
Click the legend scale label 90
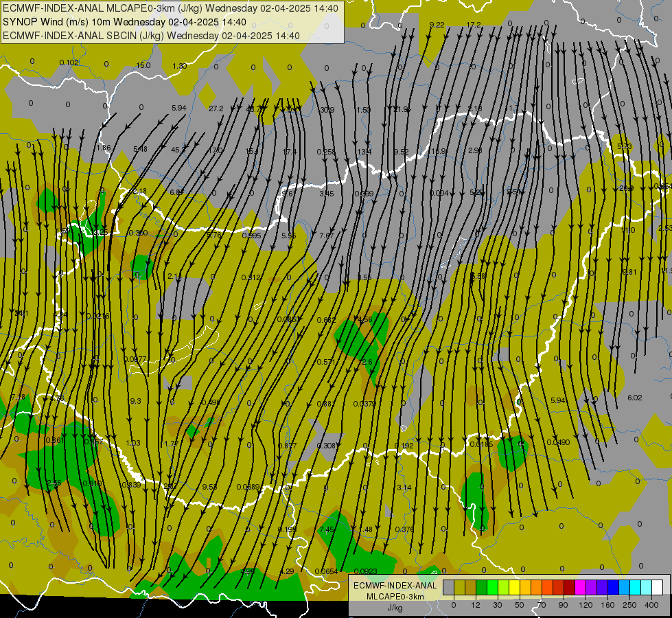563,605
